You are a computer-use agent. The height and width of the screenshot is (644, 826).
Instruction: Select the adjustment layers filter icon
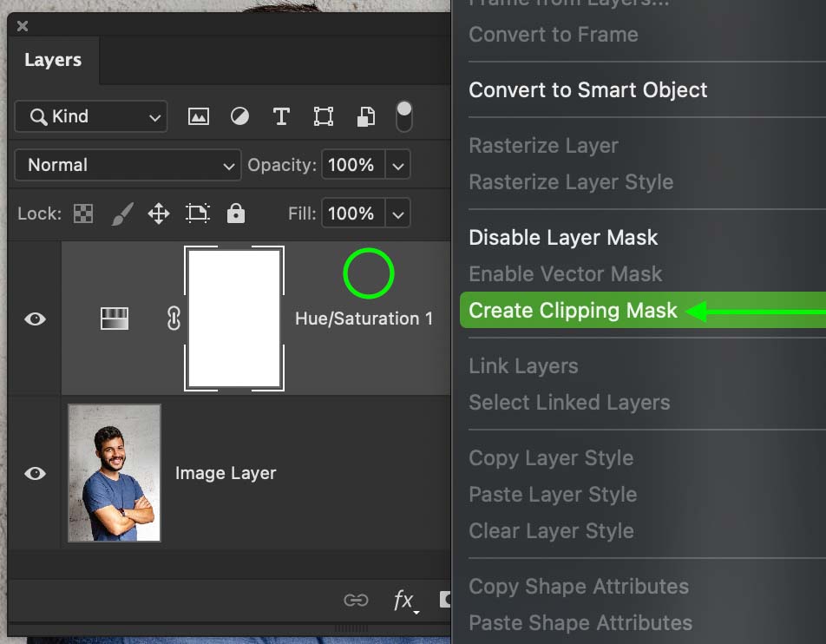[x=239, y=115]
